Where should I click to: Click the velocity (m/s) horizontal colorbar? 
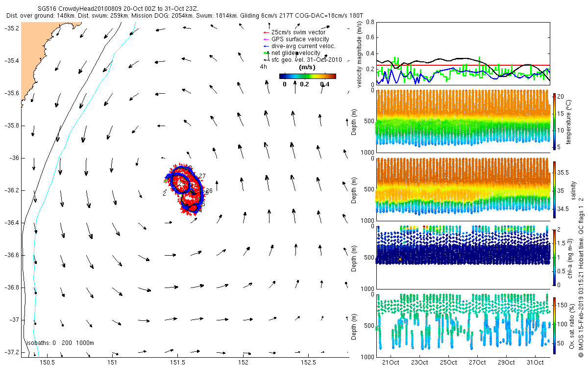click(x=308, y=76)
